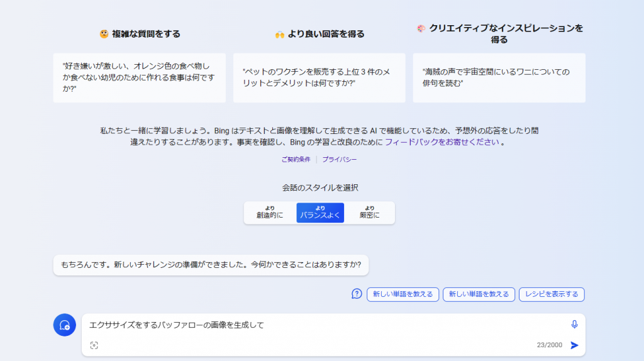Click the image search camera icon
This screenshot has width=644, height=361.
(x=94, y=345)
